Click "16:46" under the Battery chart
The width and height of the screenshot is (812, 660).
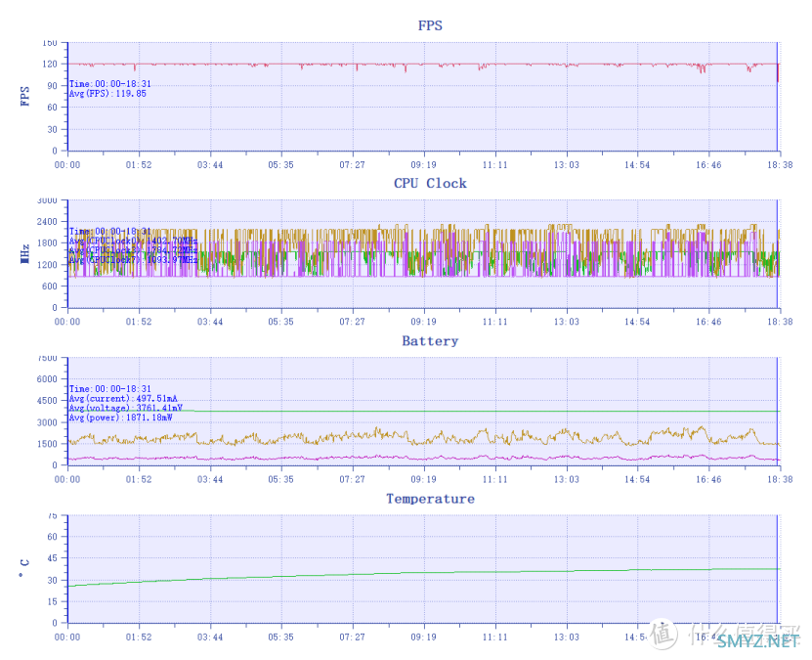pyautogui.click(x=708, y=480)
